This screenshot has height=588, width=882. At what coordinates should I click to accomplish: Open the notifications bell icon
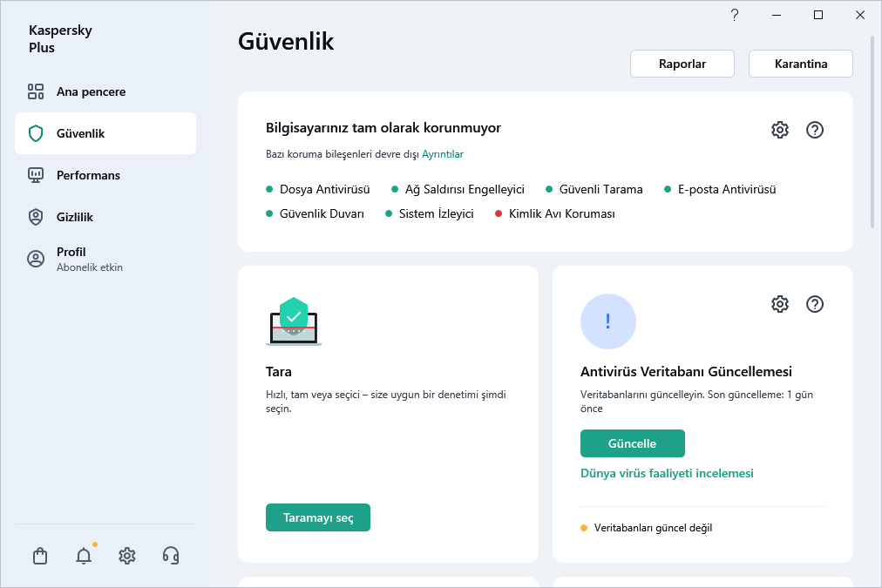pos(84,556)
